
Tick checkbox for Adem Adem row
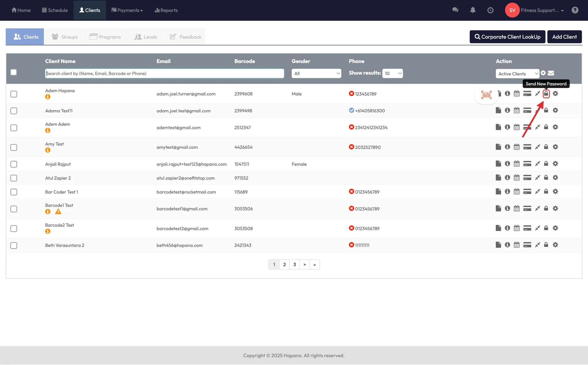tap(14, 128)
